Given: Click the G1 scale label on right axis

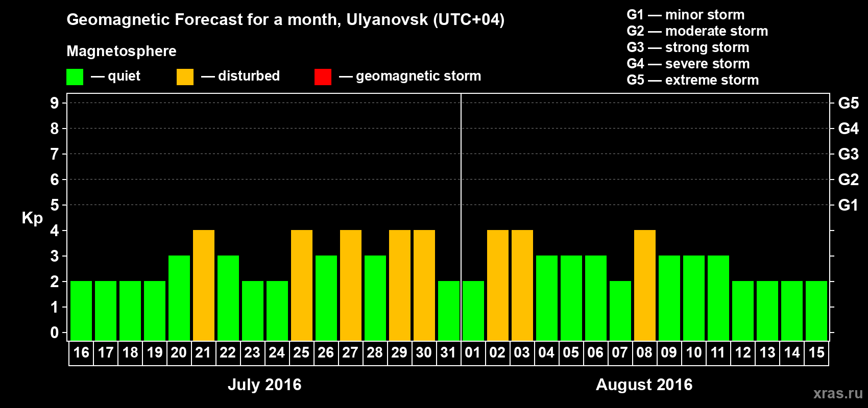Looking at the screenshot, I should pyautogui.click(x=849, y=205).
